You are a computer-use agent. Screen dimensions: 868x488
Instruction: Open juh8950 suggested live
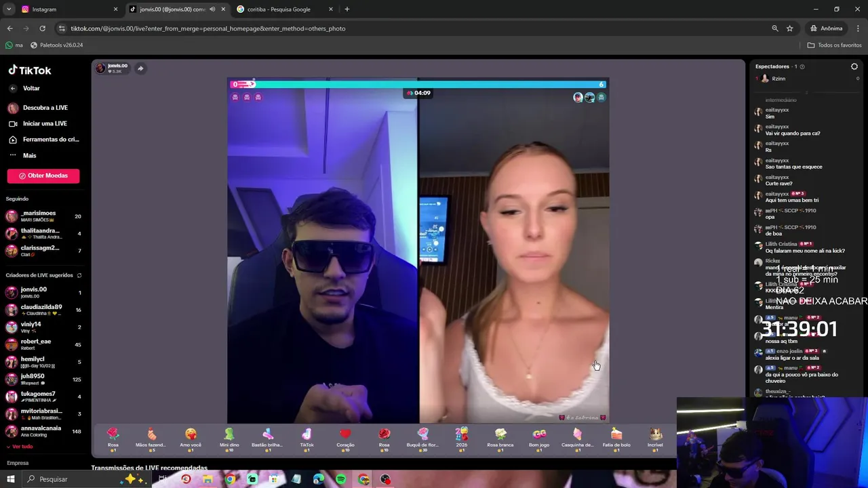pos(43,379)
